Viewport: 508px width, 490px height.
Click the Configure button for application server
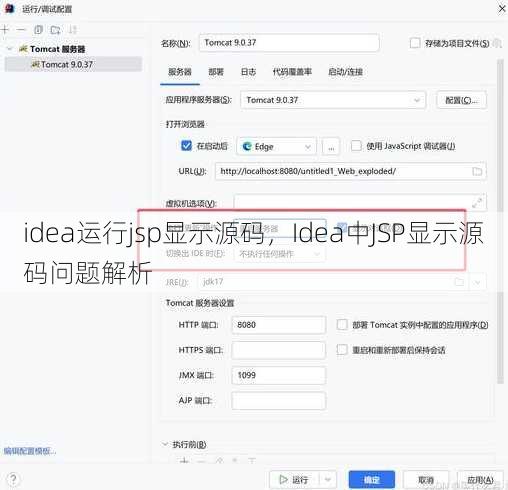[461, 100]
